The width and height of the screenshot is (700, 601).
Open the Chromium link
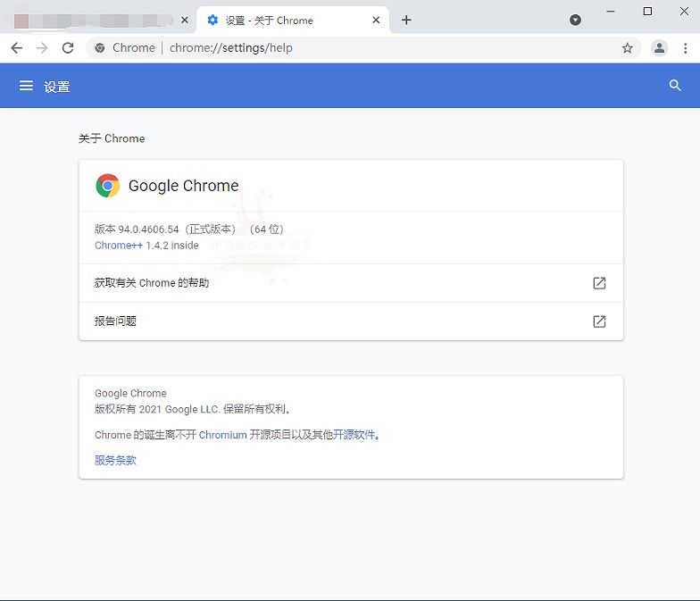(223, 435)
